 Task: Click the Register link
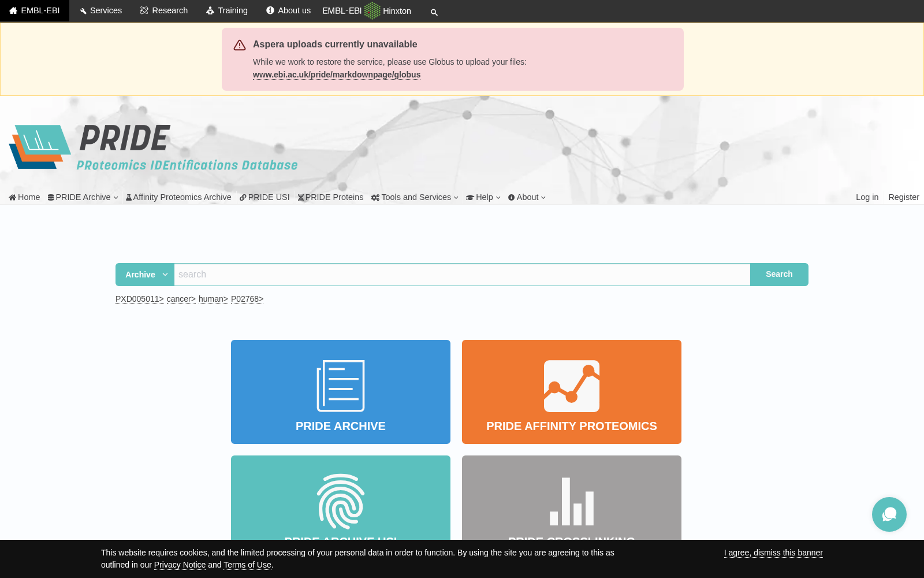coord(904,197)
